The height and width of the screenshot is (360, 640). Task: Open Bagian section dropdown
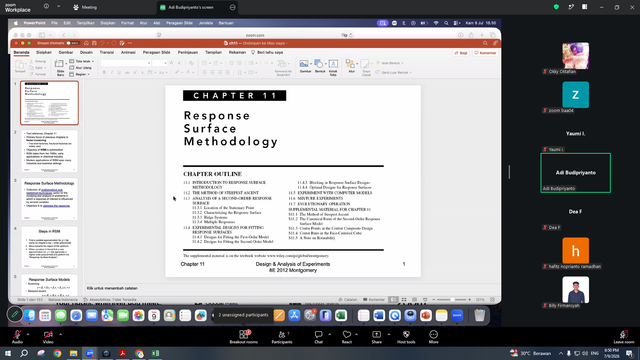tap(80, 74)
